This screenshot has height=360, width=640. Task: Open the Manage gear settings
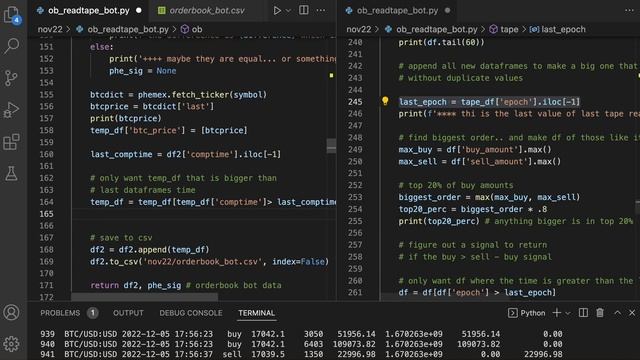click(11, 344)
